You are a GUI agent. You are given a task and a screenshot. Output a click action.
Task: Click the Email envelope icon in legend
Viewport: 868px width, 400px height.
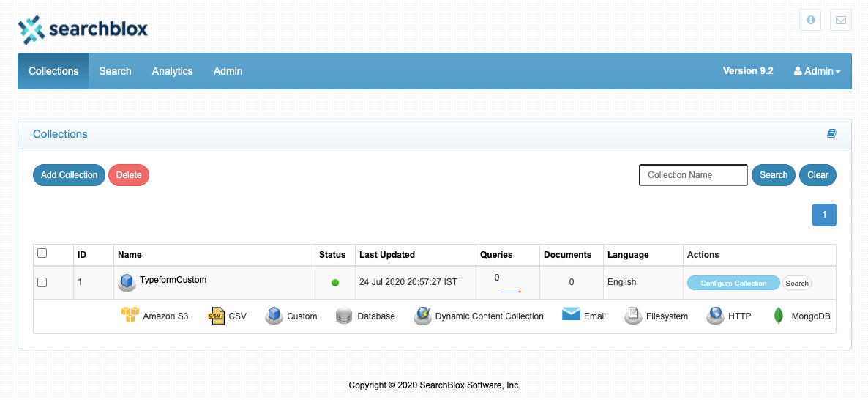[x=571, y=315]
